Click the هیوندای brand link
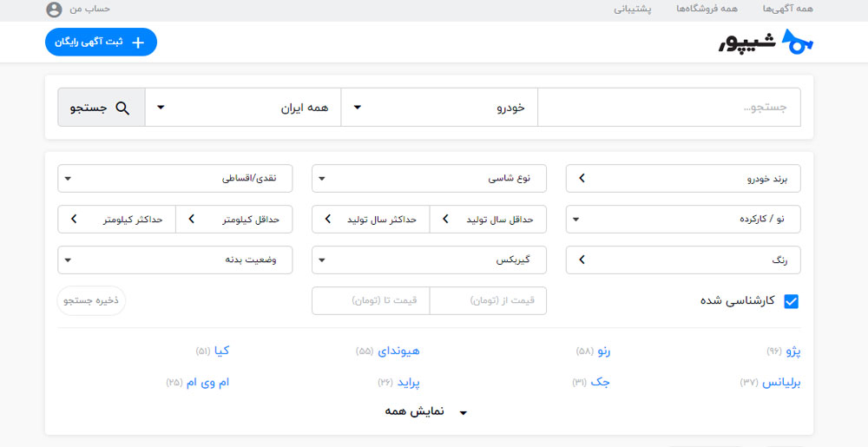This screenshot has width=868, height=447. click(x=398, y=351)
